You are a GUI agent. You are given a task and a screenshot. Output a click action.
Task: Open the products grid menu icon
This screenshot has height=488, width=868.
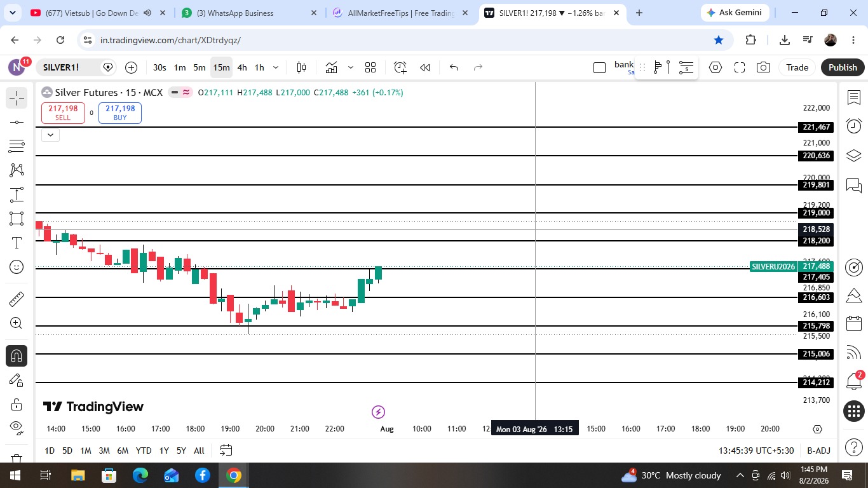coord(854,410)
